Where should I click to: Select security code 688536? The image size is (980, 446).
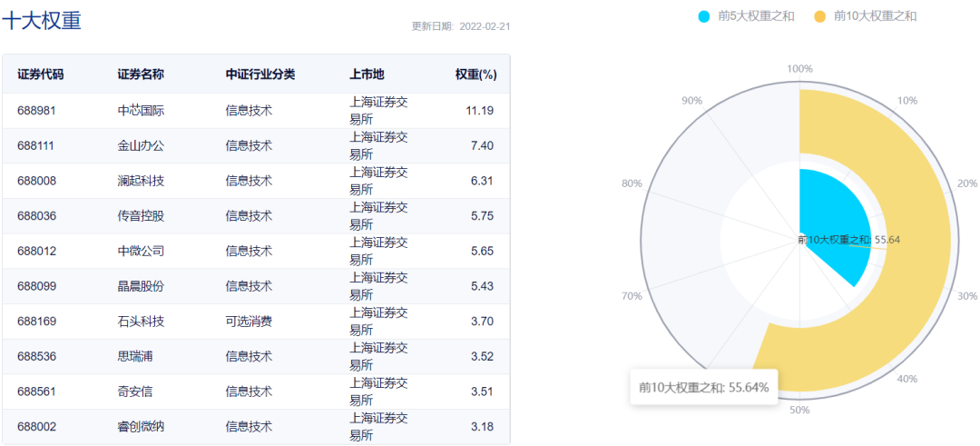[37, 357]
